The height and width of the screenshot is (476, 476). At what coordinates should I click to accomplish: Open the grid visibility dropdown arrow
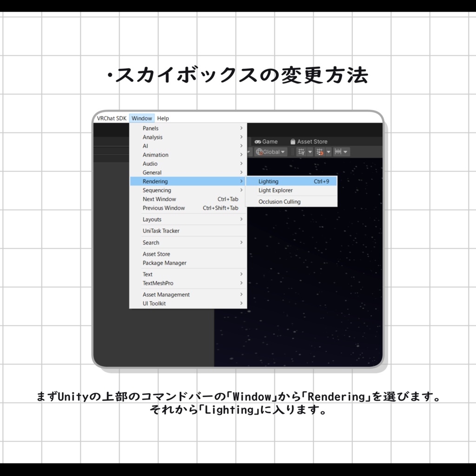[x=310, y=152]
